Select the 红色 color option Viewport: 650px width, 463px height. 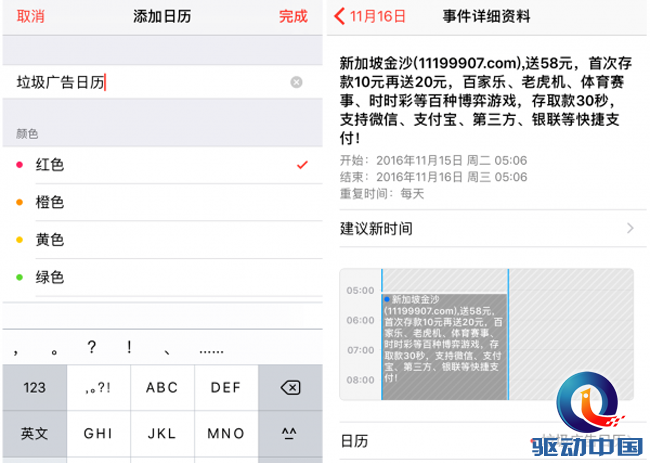(162, 165)
